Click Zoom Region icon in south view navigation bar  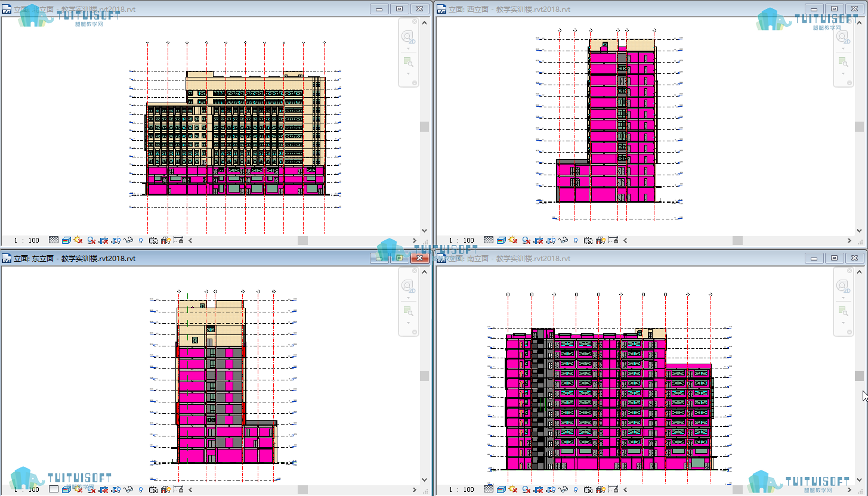[x=843, y=311]
